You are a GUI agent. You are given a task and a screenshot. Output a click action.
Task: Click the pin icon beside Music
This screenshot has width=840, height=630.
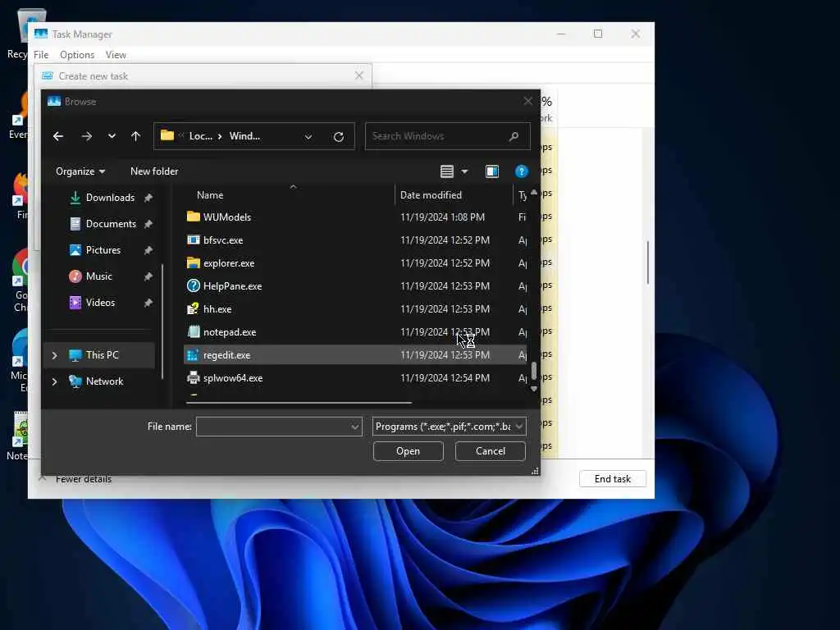pyautogui.click(x=148, y=276)
